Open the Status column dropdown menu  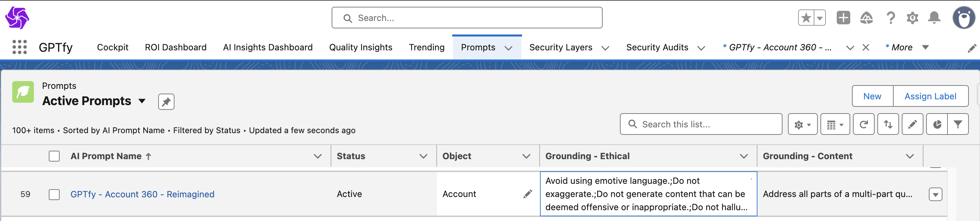point(423,156)
